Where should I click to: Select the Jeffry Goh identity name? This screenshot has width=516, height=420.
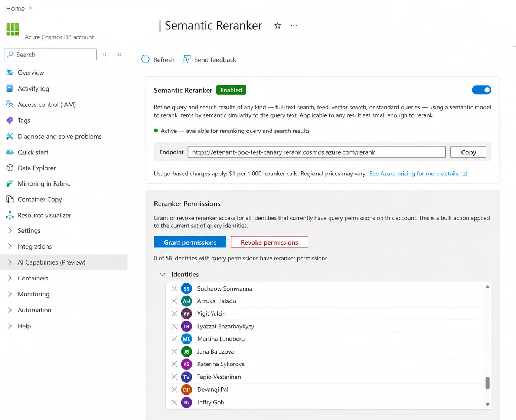210,402
